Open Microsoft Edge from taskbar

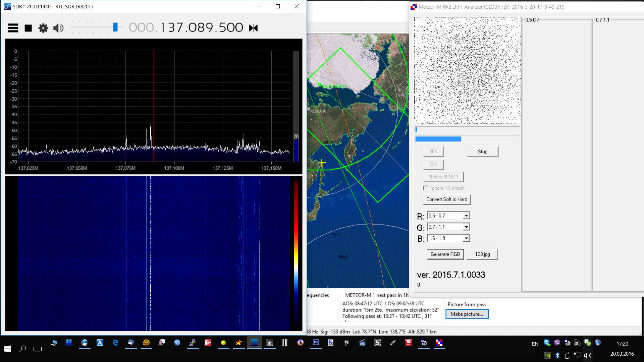(115, 343)
